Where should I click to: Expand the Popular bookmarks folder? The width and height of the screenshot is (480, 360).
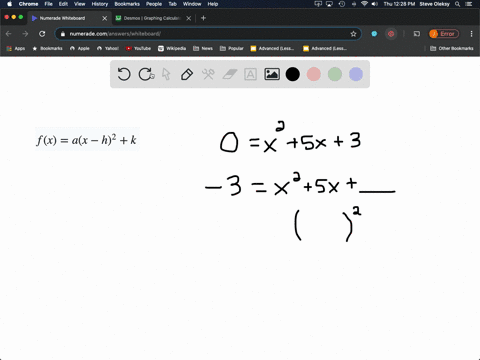(x=232, y=48)
